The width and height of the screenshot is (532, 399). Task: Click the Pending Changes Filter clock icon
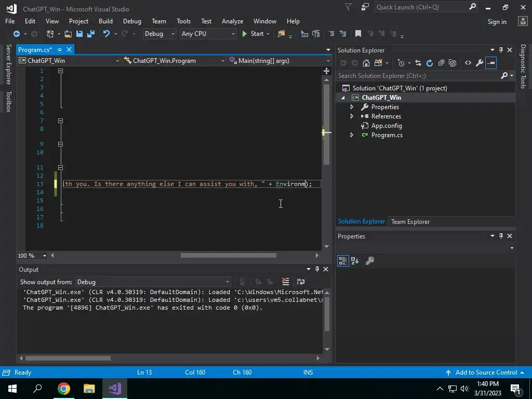click(401, 63)
